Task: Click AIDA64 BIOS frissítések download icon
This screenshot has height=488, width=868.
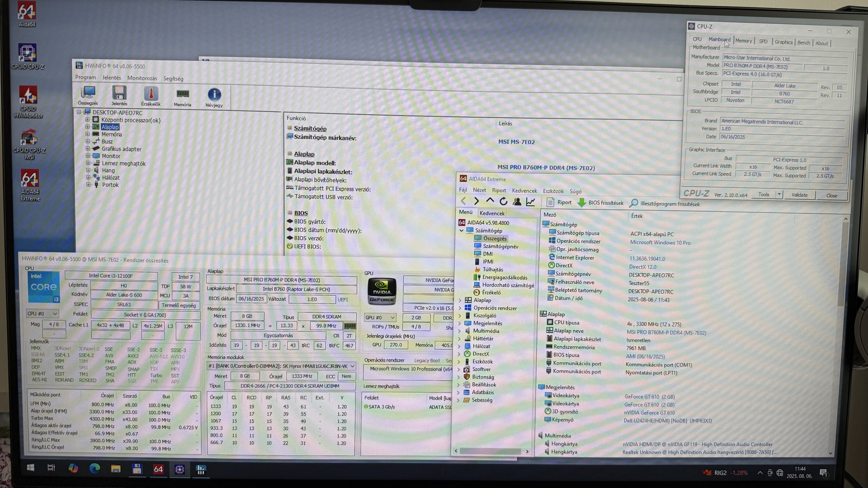Action: pyautogui.click(x=582, y=203)
